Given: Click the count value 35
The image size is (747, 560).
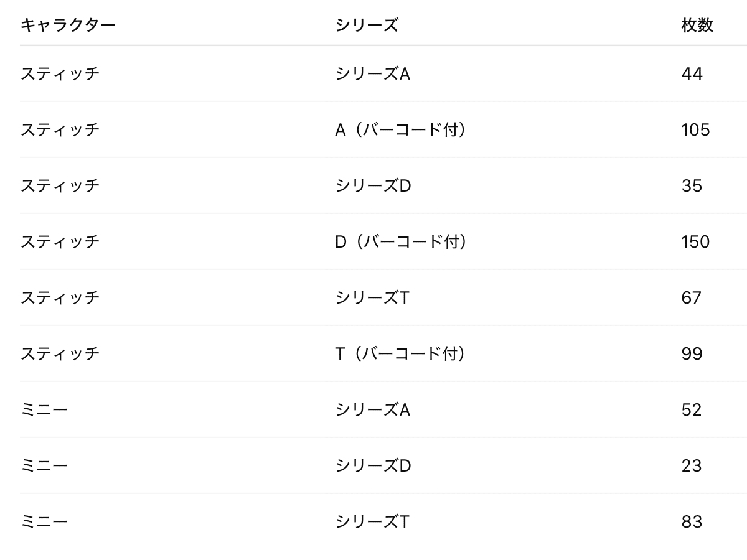Looking at the screenshot, I should 692,185.
